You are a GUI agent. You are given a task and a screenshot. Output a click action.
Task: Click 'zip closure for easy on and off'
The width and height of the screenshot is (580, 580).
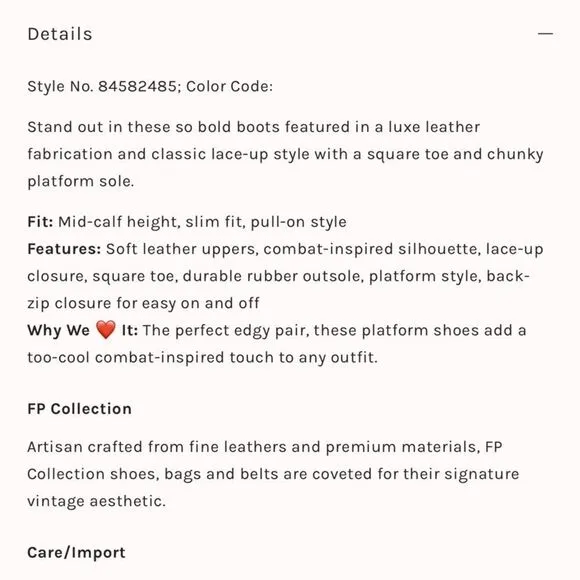tap(144, 303)
